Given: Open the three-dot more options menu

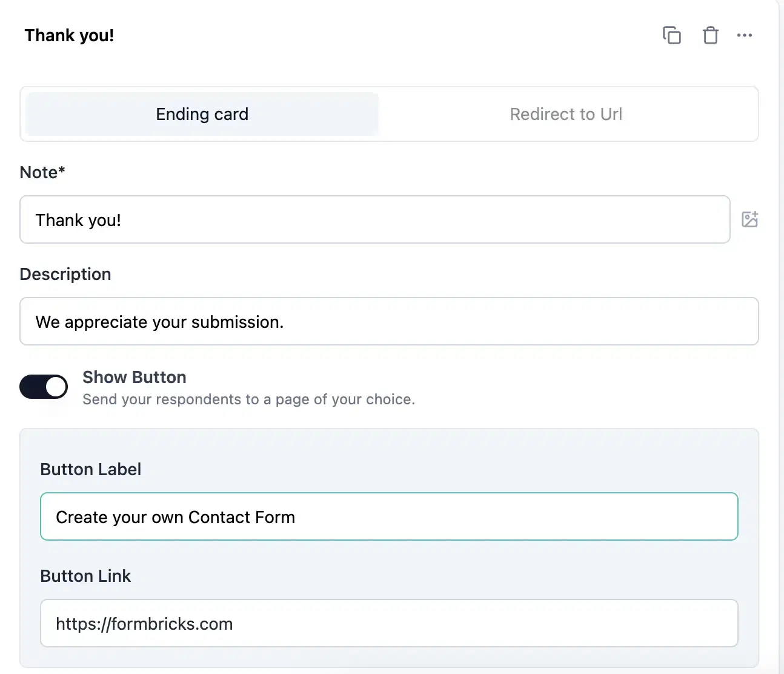Looking at the screenshot, I should (x=745, y=35).
